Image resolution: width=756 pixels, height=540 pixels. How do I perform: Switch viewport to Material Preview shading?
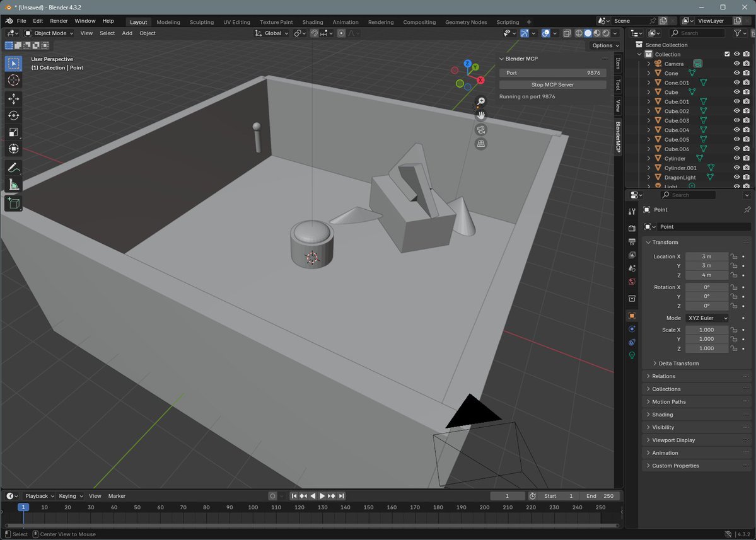tap(596, 33)
